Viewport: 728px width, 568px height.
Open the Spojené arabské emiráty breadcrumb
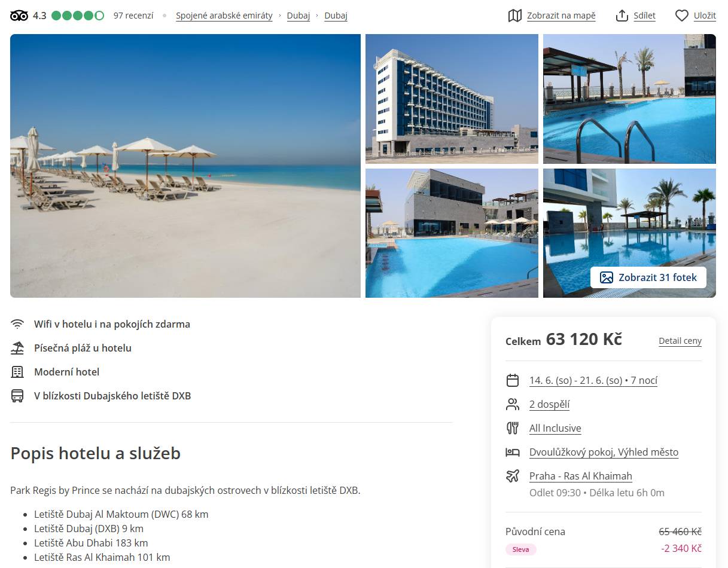[x=224, y=16]
